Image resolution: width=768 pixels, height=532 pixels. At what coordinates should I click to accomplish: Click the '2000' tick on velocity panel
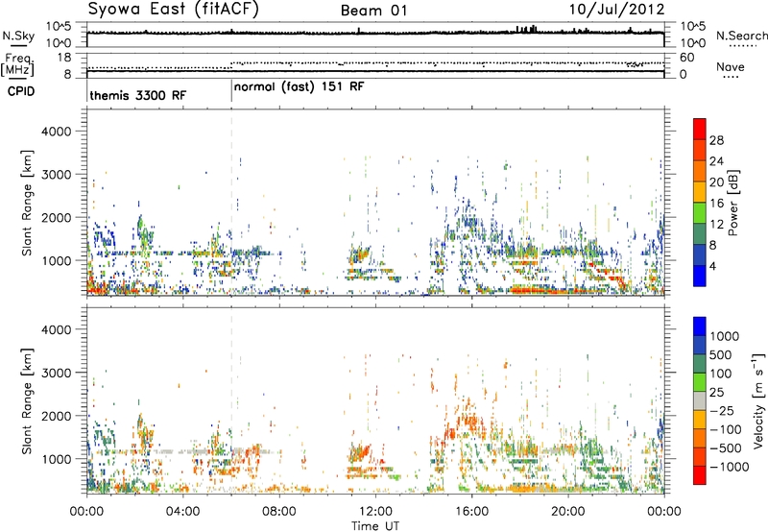[57, 416]
